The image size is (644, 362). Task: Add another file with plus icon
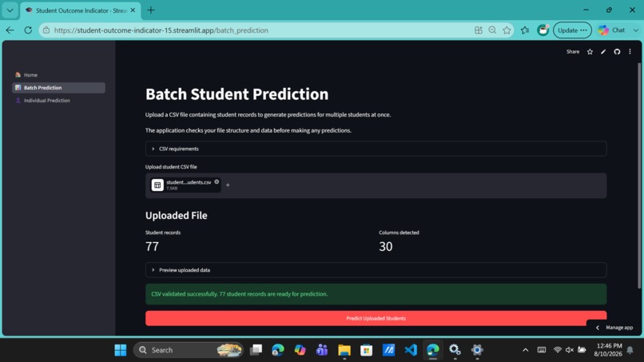point(228,185)
